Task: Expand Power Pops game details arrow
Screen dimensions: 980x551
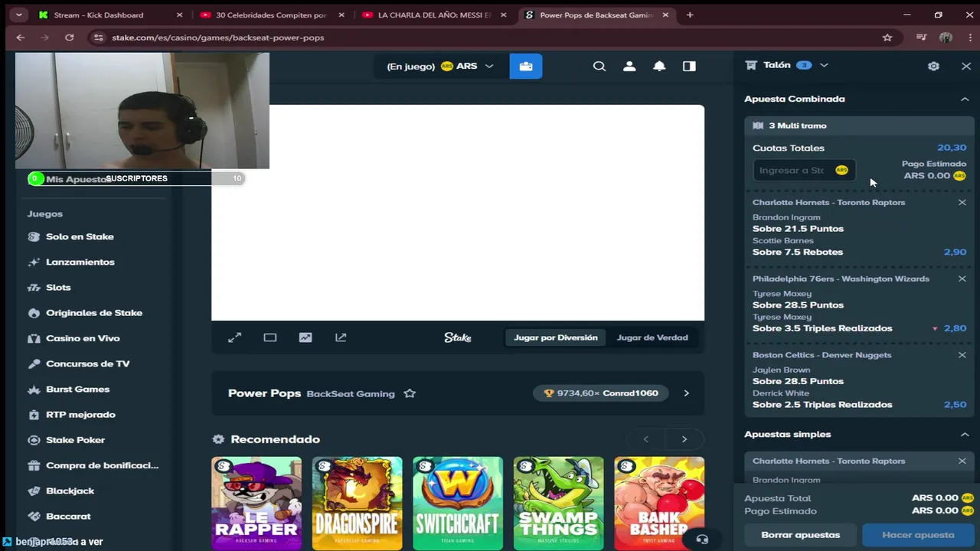Action: 686,393
